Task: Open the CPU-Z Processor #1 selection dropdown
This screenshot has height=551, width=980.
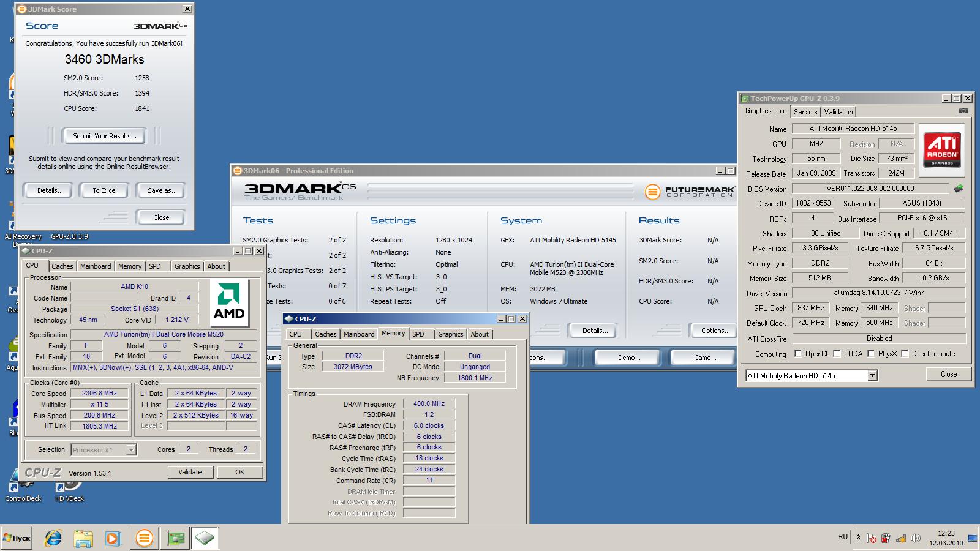Action: 131,450
